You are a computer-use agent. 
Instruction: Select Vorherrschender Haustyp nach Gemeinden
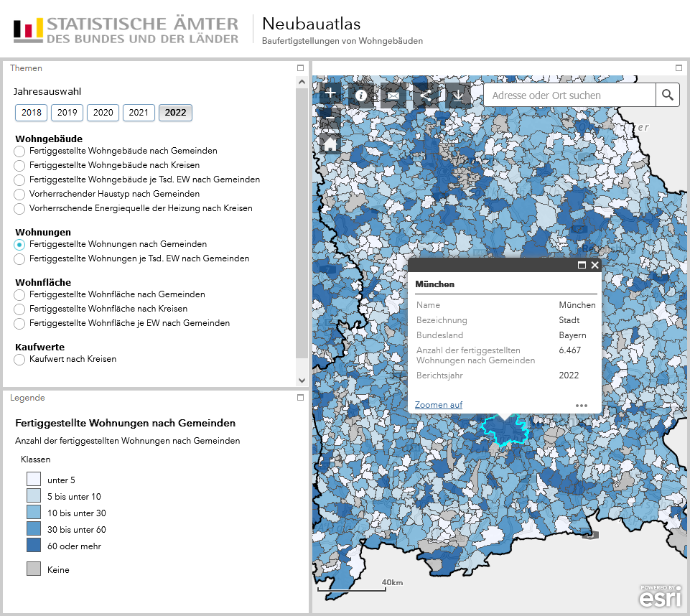(19, 195)
